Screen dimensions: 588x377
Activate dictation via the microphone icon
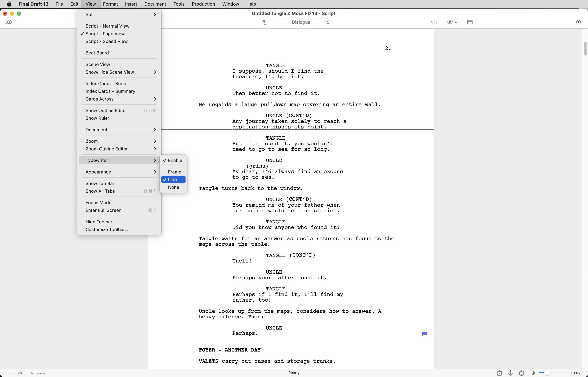click(510, 373)
